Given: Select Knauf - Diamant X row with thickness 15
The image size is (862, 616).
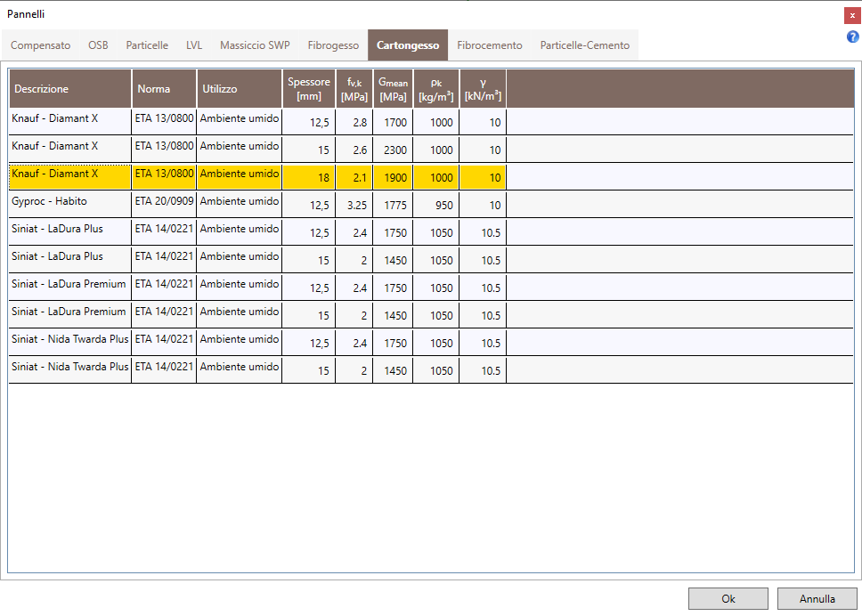Looking at the screenshot, I should click(431, 149).
